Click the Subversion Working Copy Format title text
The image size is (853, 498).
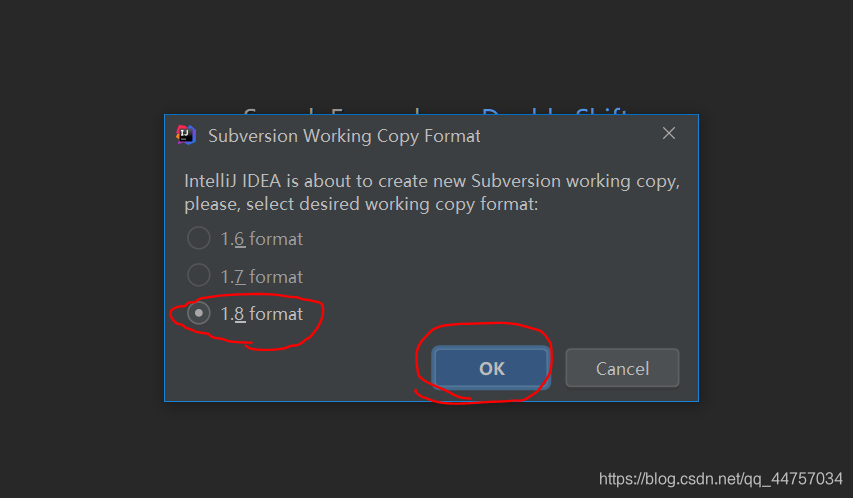pos(344,135)
